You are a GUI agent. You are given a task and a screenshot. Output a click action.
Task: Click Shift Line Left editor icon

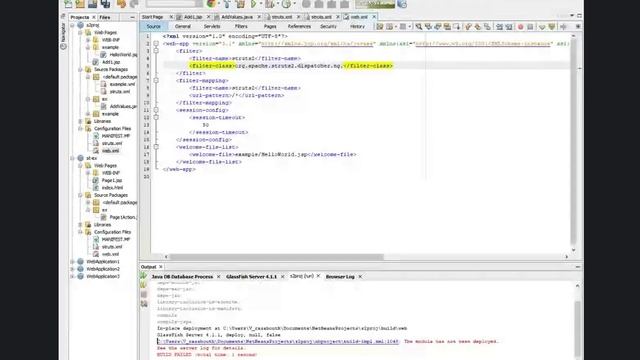499,27
